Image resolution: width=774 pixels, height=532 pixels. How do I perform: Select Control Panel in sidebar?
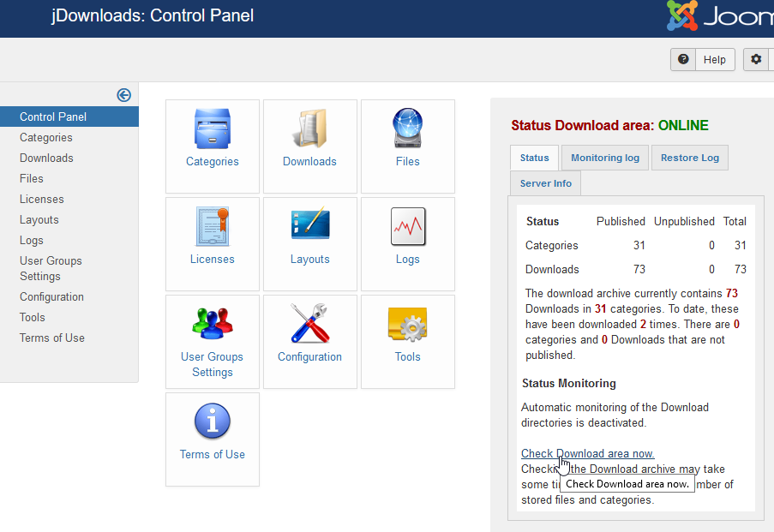coord(69,117)
